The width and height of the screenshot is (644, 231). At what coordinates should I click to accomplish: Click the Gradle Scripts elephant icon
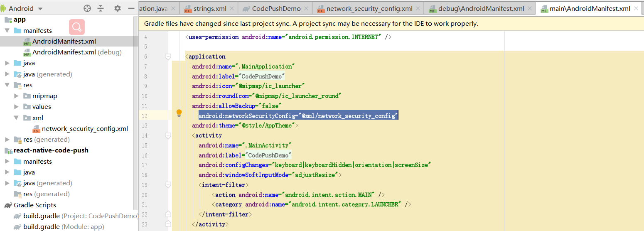[8, 205]
